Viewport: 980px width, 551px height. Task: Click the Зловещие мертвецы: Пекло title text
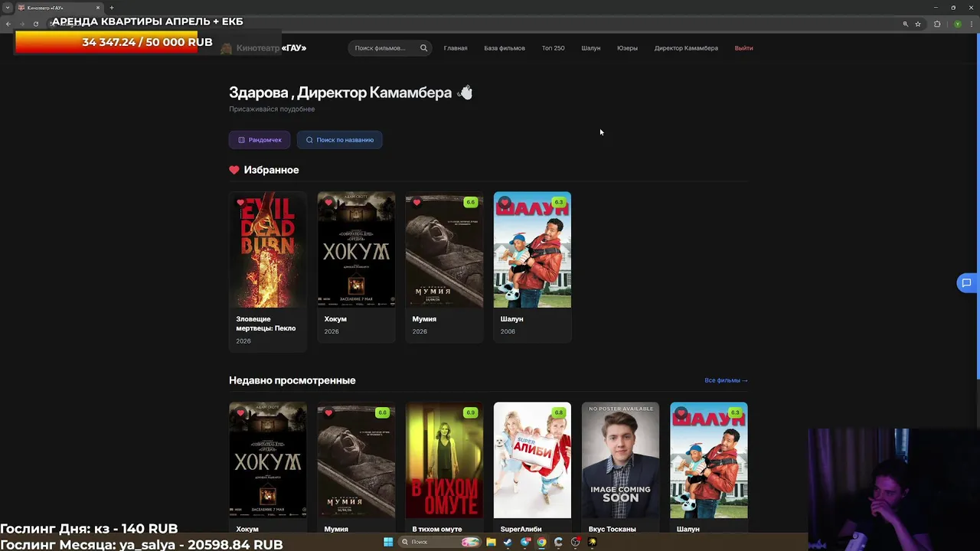click(x=266, y=324)
